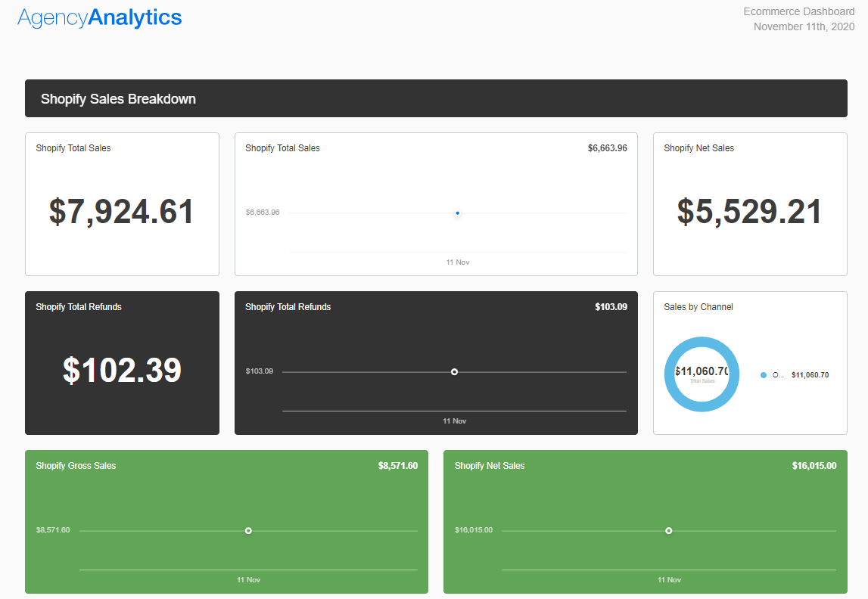Select the blue data point in Total Sales chart
This screenshot has height=599, width=868.
point(457,213)
